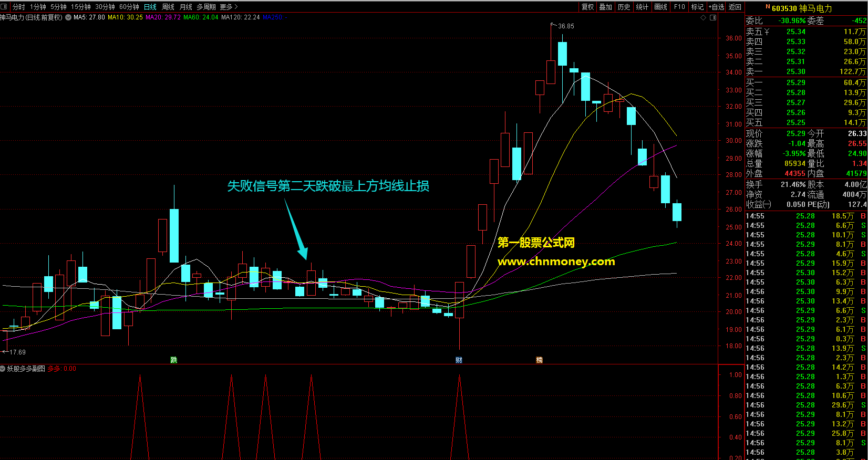Image resolution: width=868 pixels, height=460 pixels.
Task: Click the 内盘 41579 value
Action: point(856,173)
